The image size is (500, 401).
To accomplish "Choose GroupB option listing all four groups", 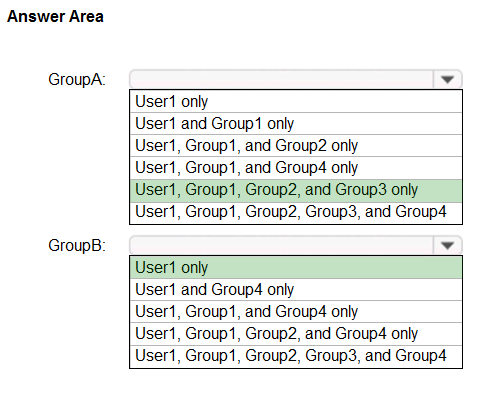I will [x=296, y=356].
